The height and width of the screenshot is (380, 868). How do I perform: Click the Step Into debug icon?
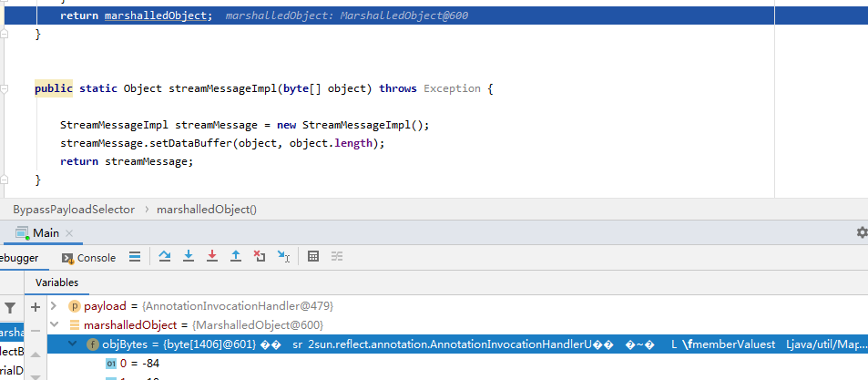189,257
